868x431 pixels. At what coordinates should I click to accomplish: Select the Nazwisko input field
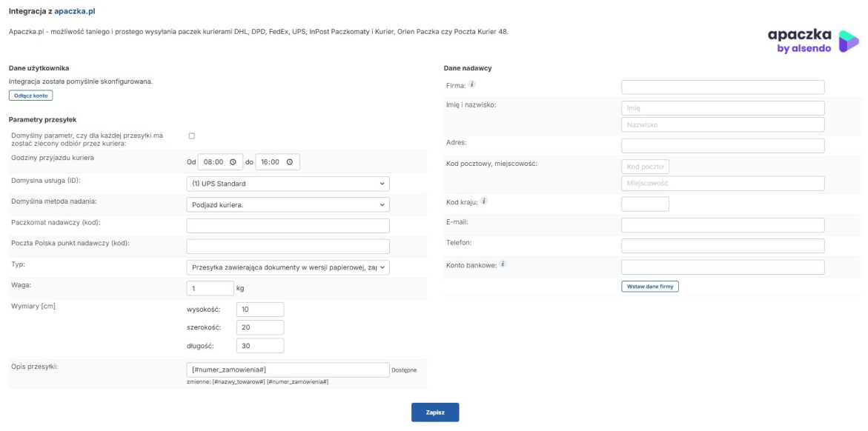(723, 125)
